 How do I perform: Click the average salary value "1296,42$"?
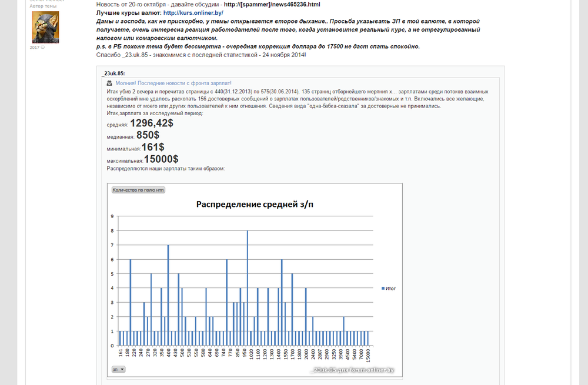152,123
